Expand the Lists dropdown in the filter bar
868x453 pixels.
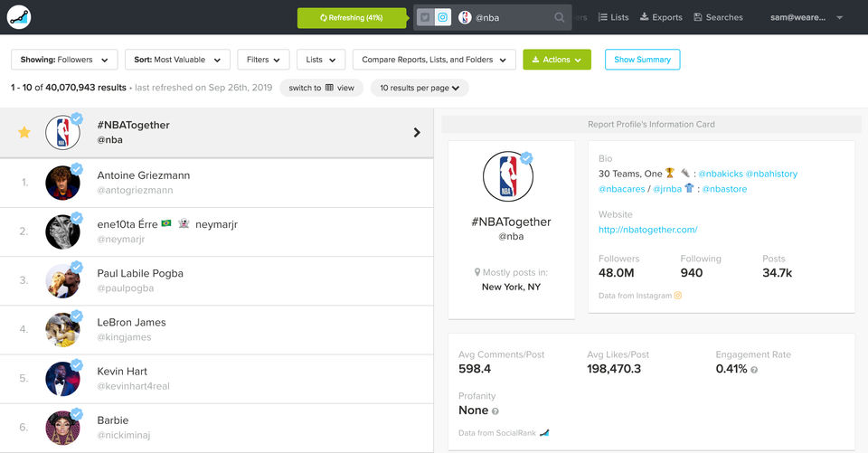(x=320, y=60)
